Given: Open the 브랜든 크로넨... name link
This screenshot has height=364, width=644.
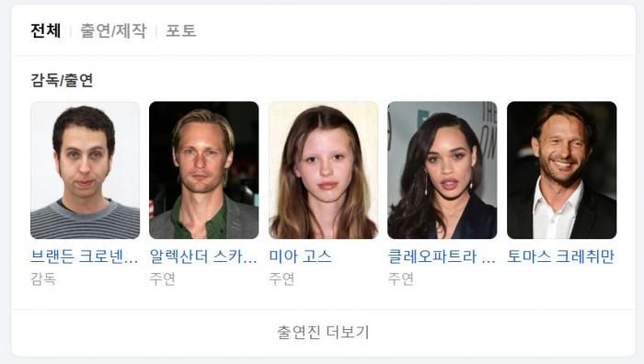Looking at the screenshot, I should [85, 256].
